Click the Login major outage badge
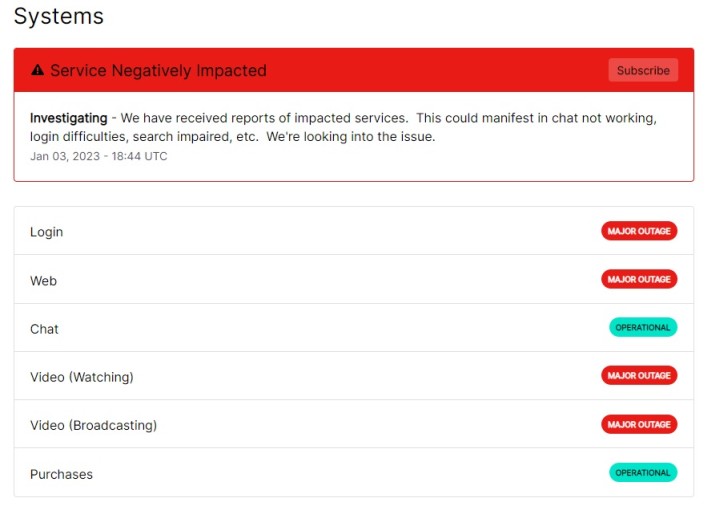Image resolution: width=720 pixels, height=518 pixels. coord(639,231)
